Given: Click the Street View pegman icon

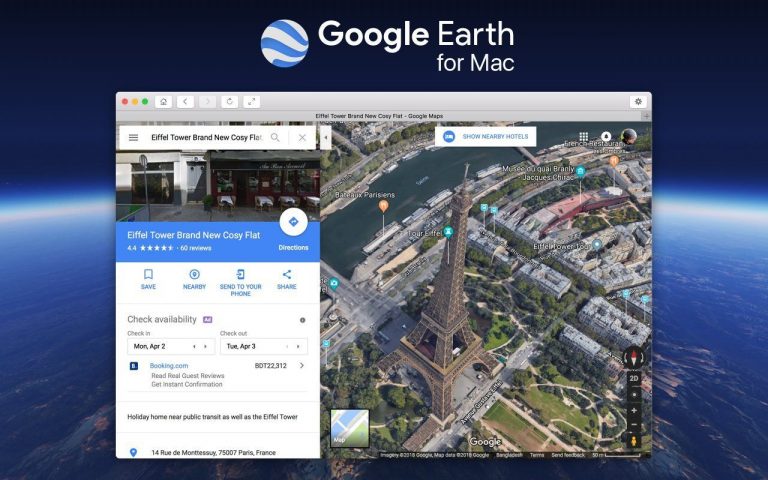Looking at the screenshot, I should [634, 441].
